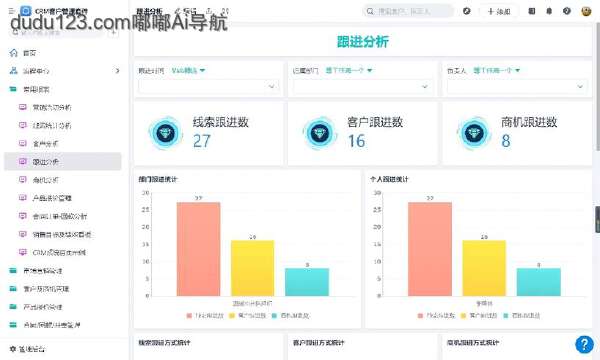Click the user avatar in the top-right corner
600x360 pixels.
586,11
